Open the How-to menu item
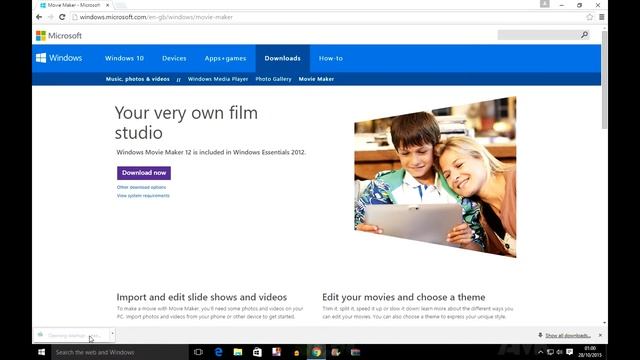The height and width of the screenshot is (360, 640). 331,58
